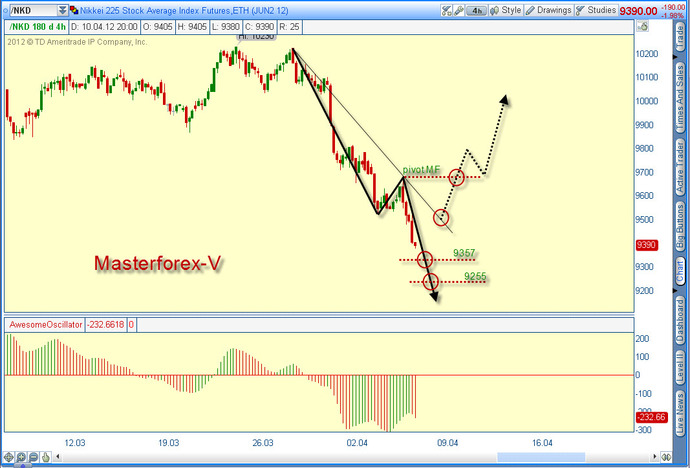Click the AwesomeOscillator study label

click(45, 325)
